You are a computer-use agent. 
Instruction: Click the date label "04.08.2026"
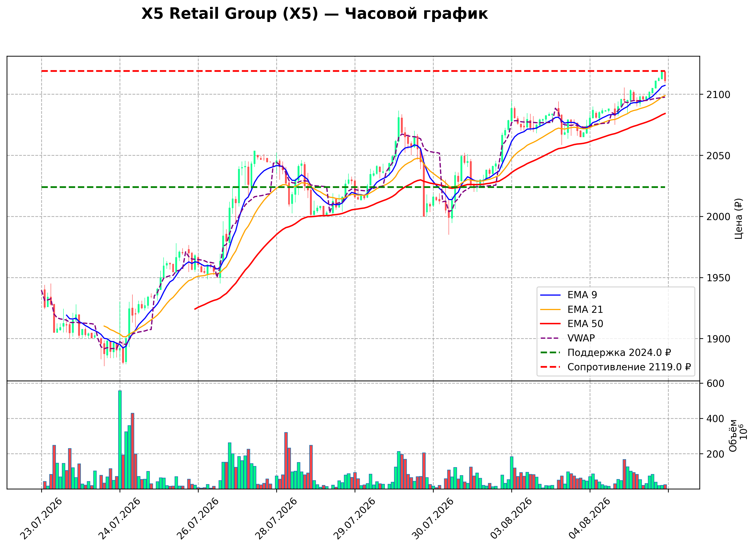click(x=589, y=519)
